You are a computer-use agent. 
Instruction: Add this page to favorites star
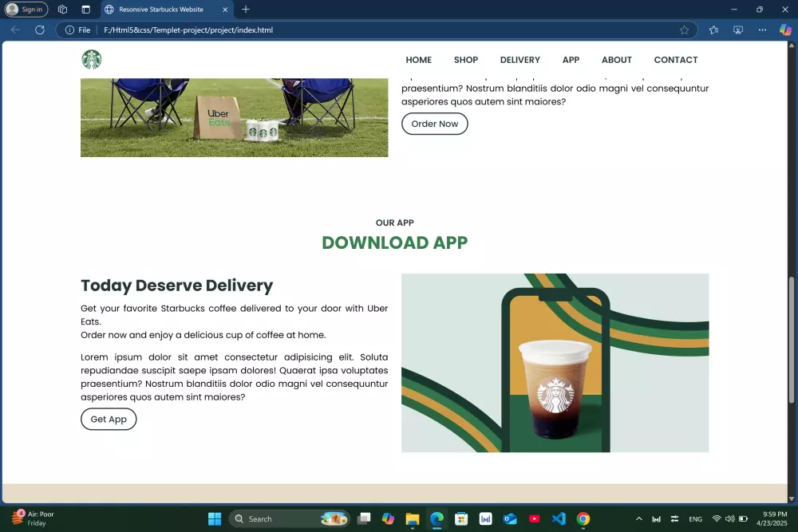coord(684,30)
